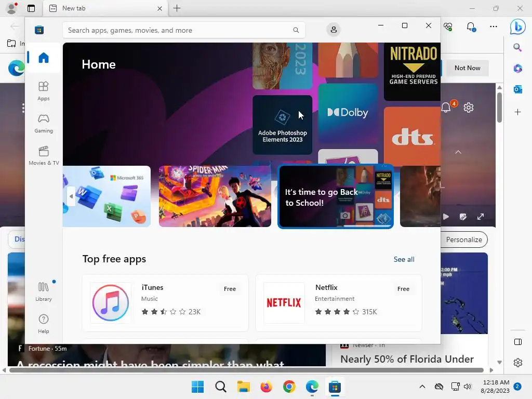The width and height of the screenshot is (532, 399).
Task: Open the Apps section in Store sidebar
Action: click(x=44, y=91)
